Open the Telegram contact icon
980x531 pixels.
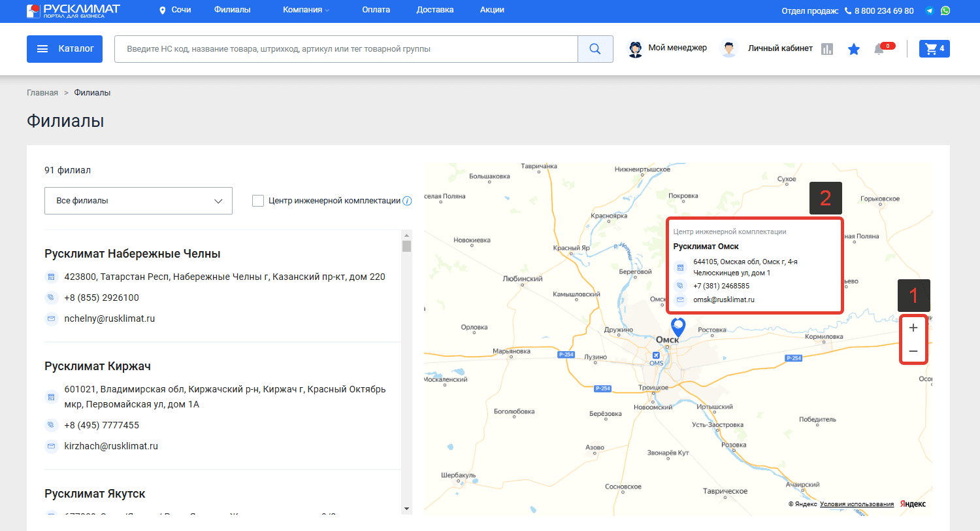click(x=930, y=10)
